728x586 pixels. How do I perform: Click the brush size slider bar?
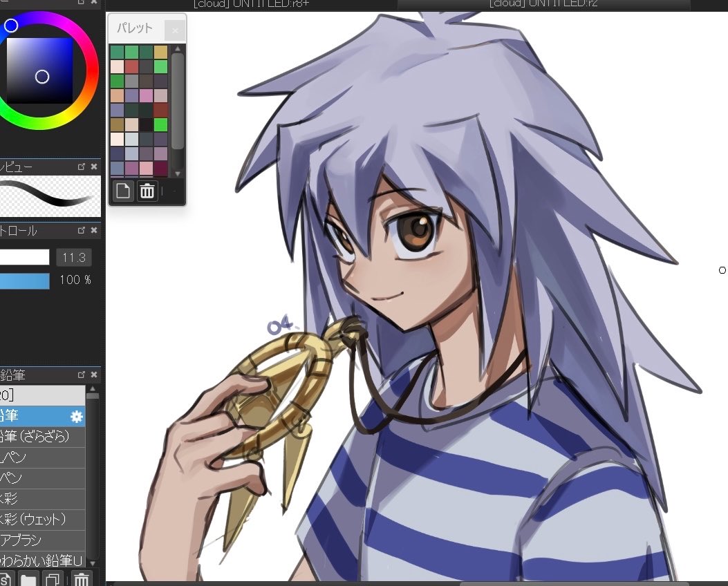(x=25, y=257)
